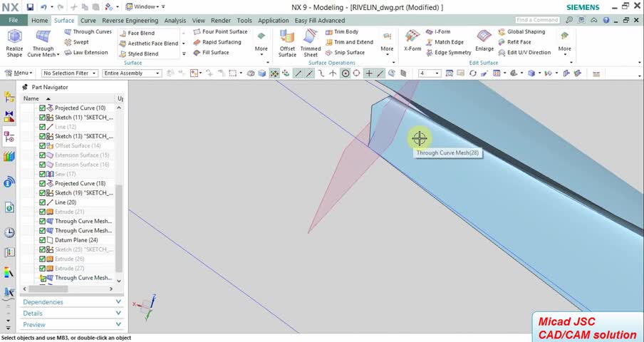Click the Offset Surface tool
This screenshot has height=342, width=644.
288,43
